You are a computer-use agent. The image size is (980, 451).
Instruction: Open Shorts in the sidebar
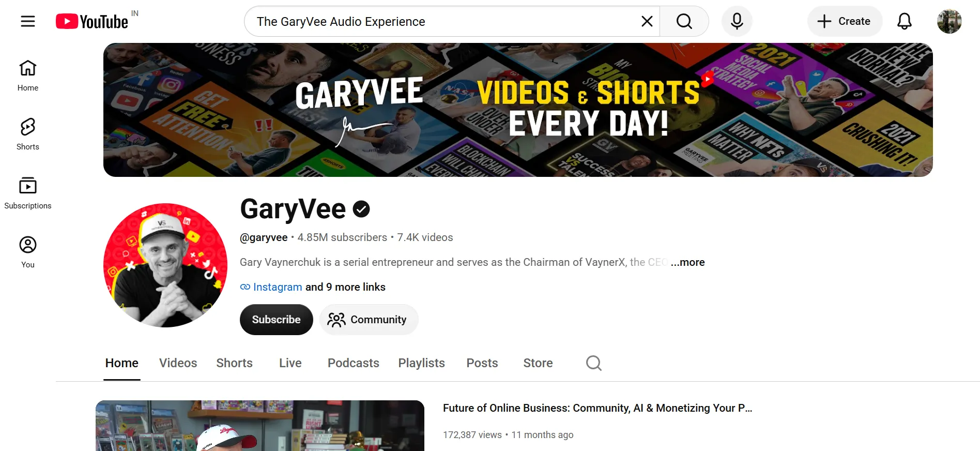pos(28,134)
